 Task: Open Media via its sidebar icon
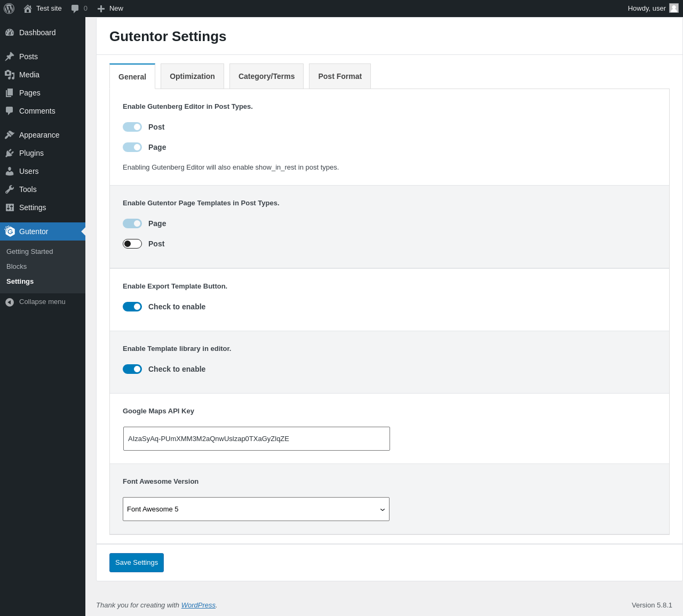pos(10,75)
